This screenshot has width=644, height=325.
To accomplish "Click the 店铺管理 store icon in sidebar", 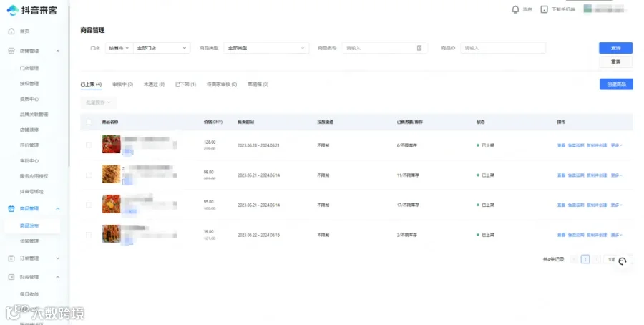I will tap(11, 51).
